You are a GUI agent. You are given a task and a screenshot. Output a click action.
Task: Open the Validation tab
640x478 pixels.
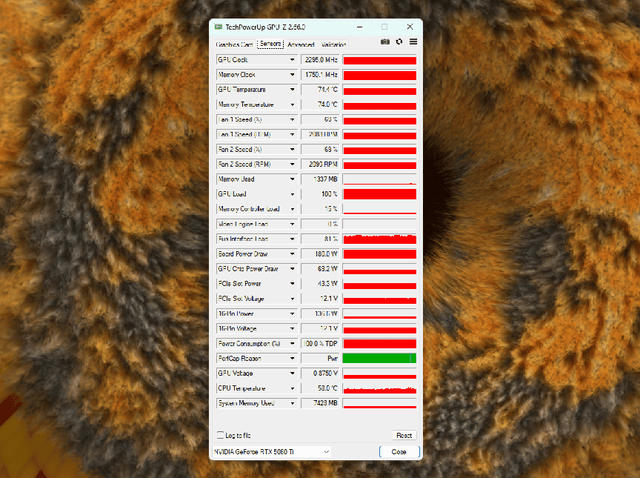pyautogui.click(x=333, y=44)
